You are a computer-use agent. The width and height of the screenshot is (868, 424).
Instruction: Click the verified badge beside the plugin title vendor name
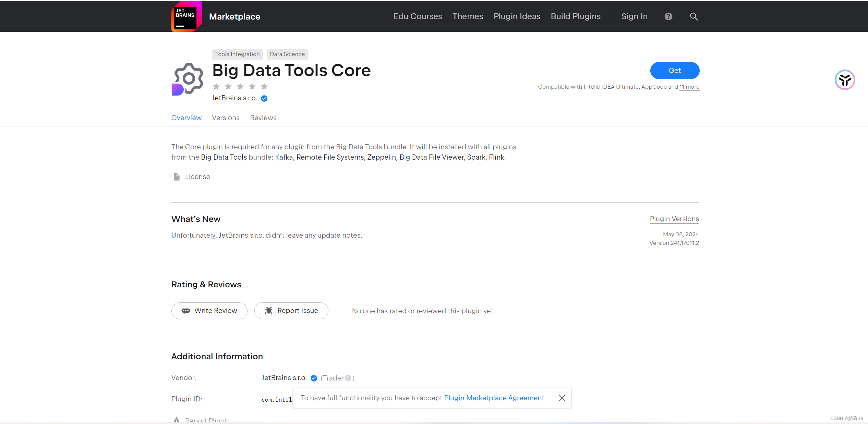pyautogui.click(x=264, y=98)
